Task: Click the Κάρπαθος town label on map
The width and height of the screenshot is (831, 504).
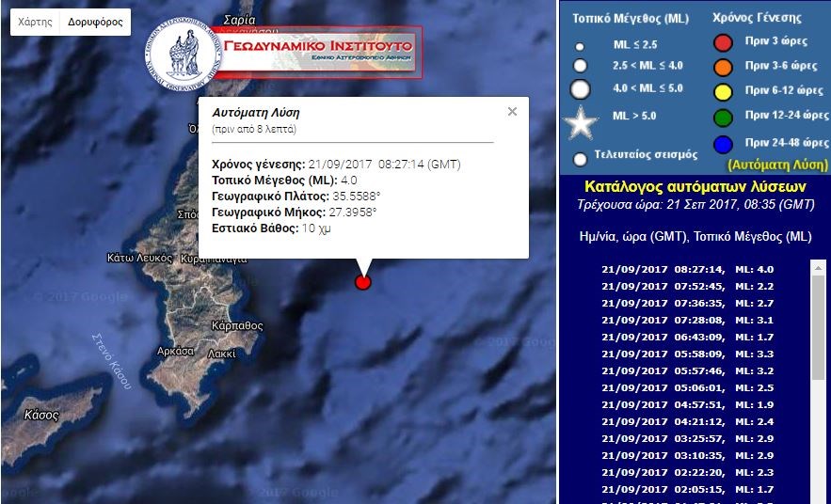Action: tap(236, 325)
